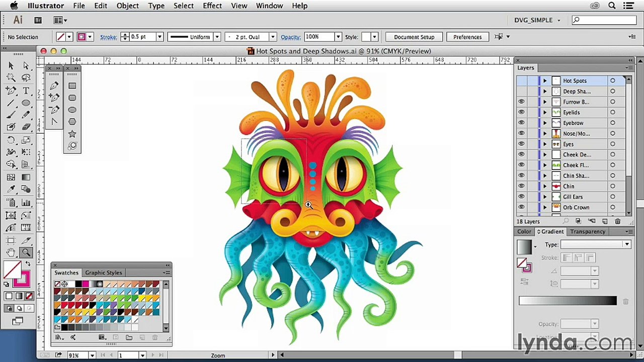Select the Hand tool
Screen dimensions: 644x362
pyautogui.click(x=11, y=252)
